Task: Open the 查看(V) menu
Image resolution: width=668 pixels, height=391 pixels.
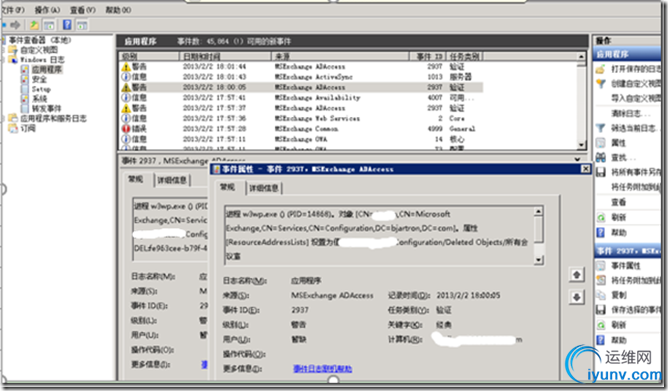Action: (83, 10)
